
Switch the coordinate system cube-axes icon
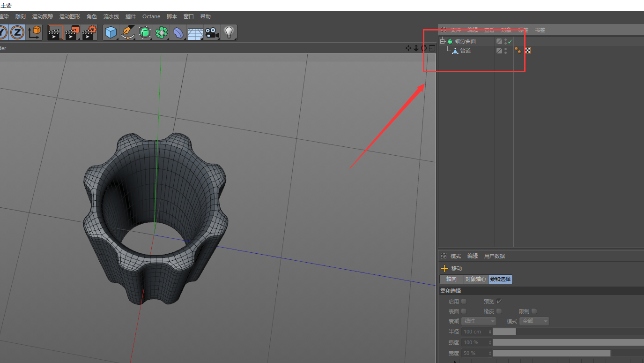[x=34, y=32]
